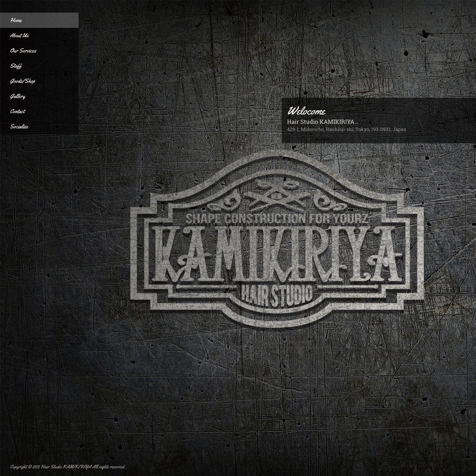View the Gallery page
The height and width of the screenshot is (476, 476).
coord(18,97)
